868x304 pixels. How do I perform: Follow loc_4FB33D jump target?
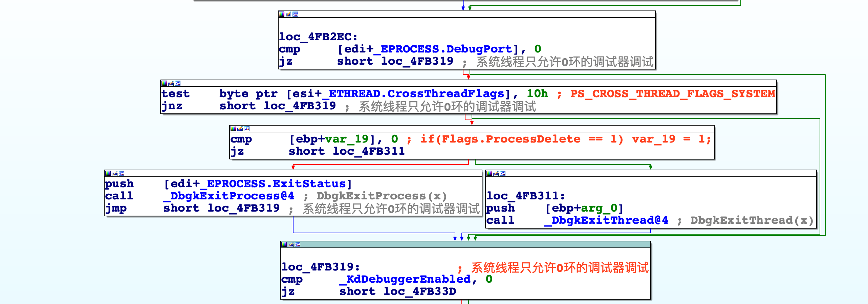419,291
